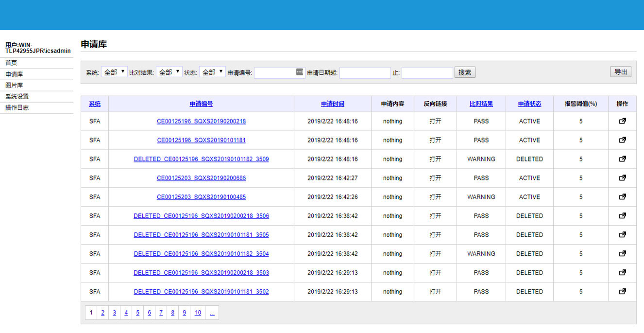Click the open-window icon for CE00125196_SQXS20190200218
The width and height of the screenshot is (644, 333).
622,121
